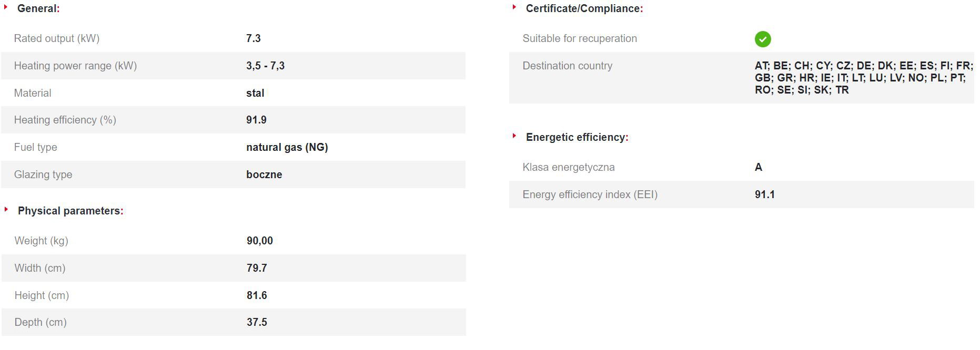Click the Rated output (kW) label
The width and height of the screenshot is (980, 350).
click(x=56, y=38)
